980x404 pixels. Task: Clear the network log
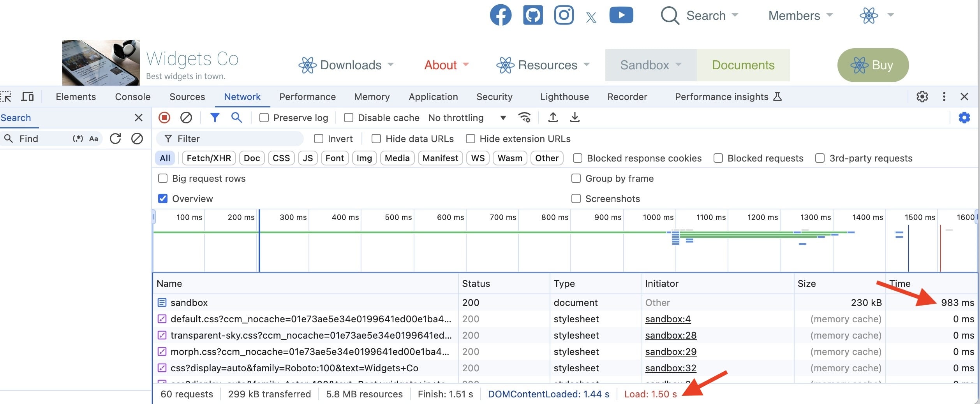point(186,118)
